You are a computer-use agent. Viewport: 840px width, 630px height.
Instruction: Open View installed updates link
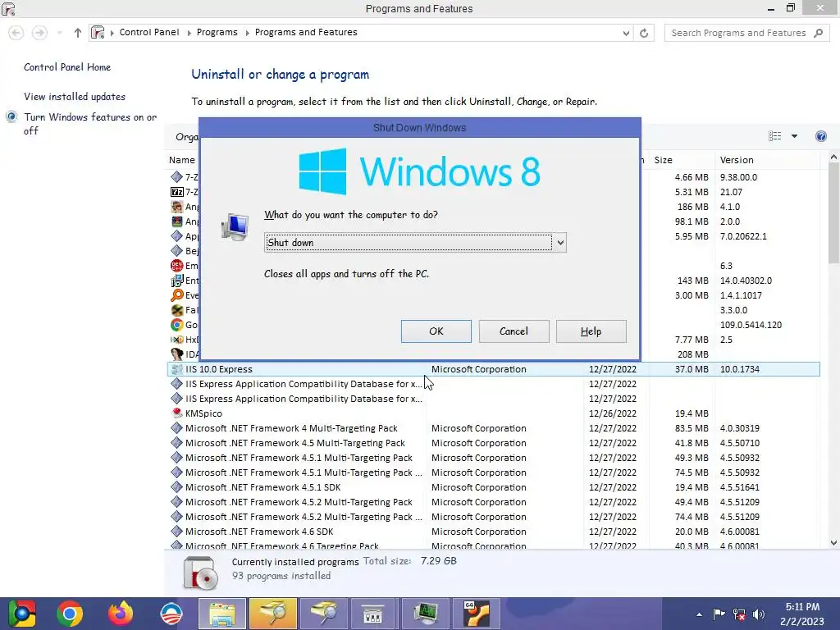click(75, 97)
